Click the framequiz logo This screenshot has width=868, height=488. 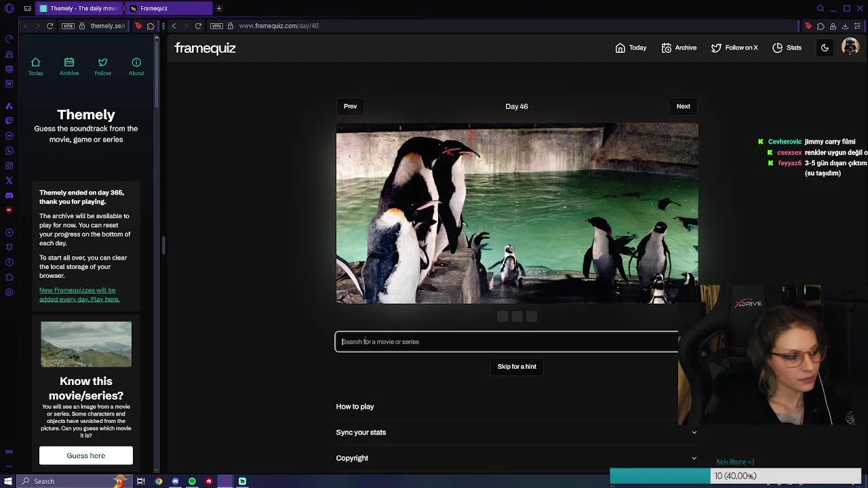(205, 48)
